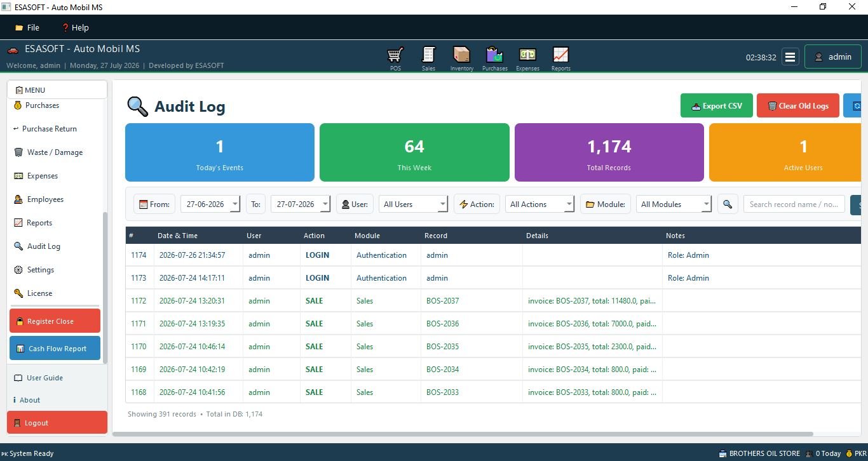The image size is (868, 461).
Task: Click the PKR currency status entry
Action: coord(855,453)
